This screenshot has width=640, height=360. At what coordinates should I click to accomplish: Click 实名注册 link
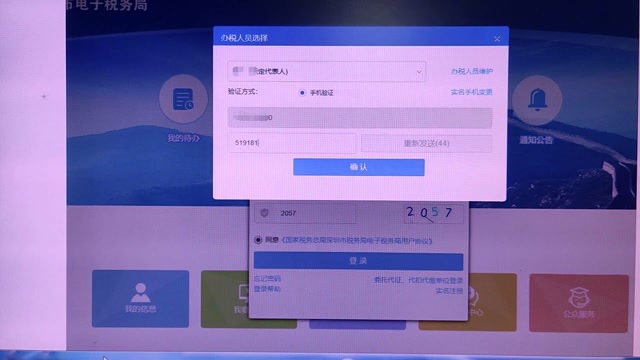(x=449, y=291)
